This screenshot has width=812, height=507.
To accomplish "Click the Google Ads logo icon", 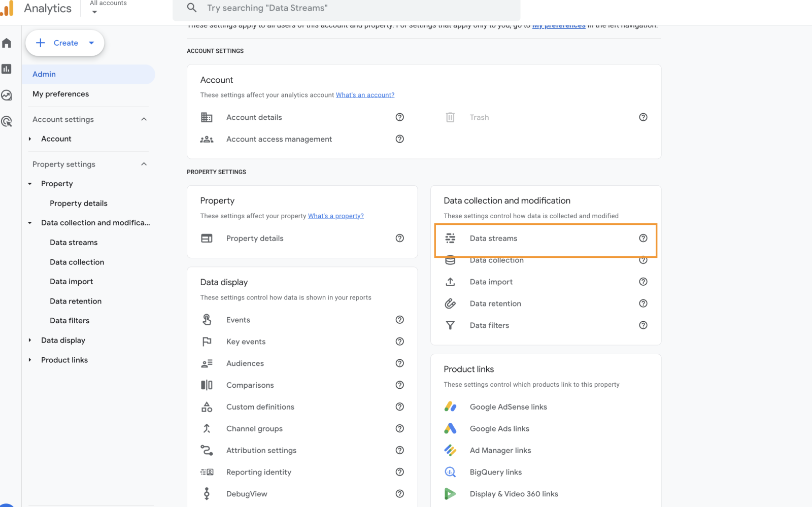I will point(450,428).
